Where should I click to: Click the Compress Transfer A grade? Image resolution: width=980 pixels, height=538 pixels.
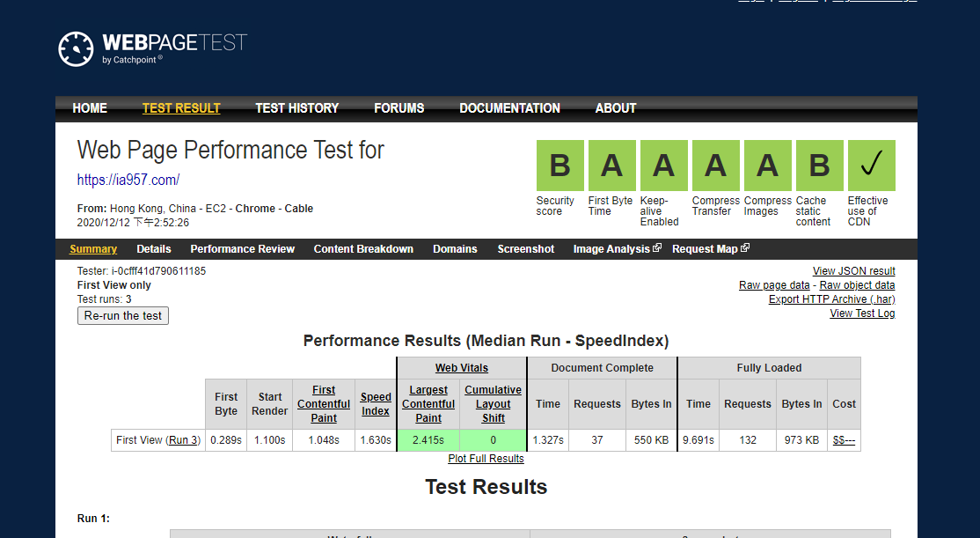coord(715,166)
